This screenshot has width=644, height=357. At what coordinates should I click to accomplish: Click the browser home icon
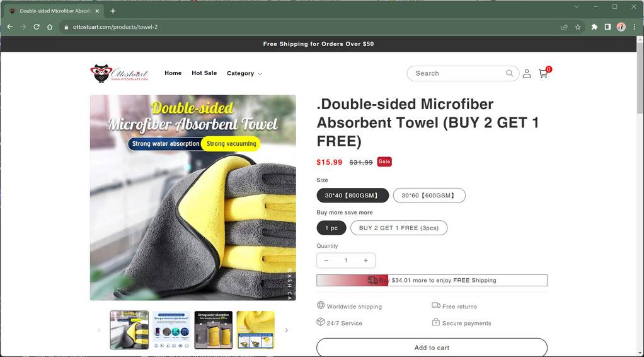50,27
